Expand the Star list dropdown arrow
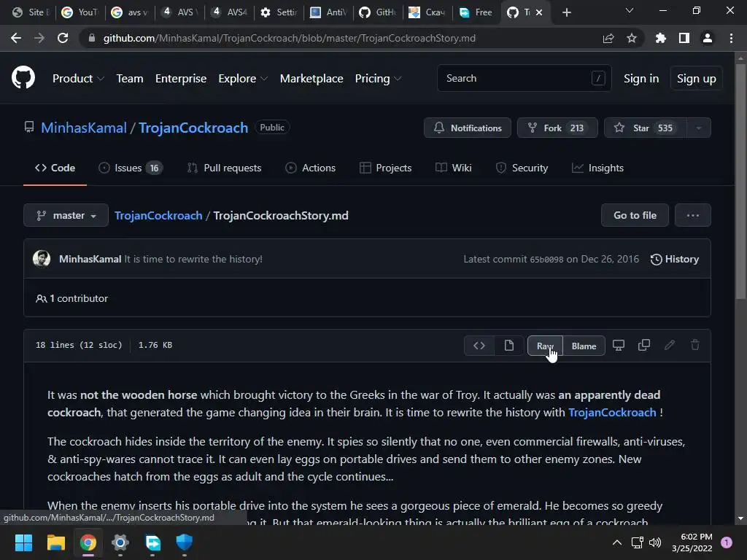This screenshot has width=747, height=560. (x=698, y=128)
